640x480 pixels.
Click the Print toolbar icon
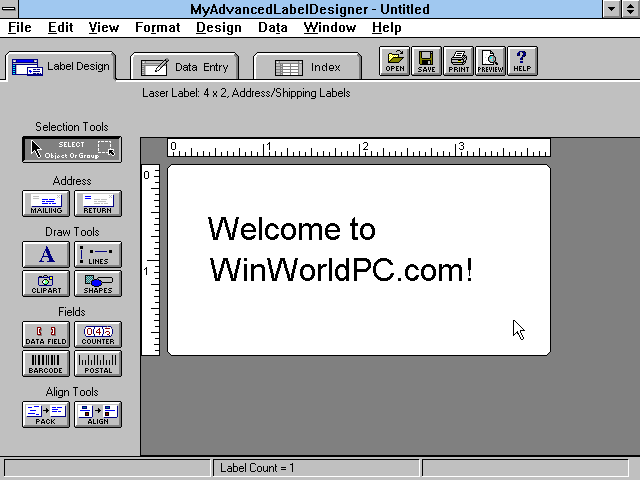[x=458, y=61]
